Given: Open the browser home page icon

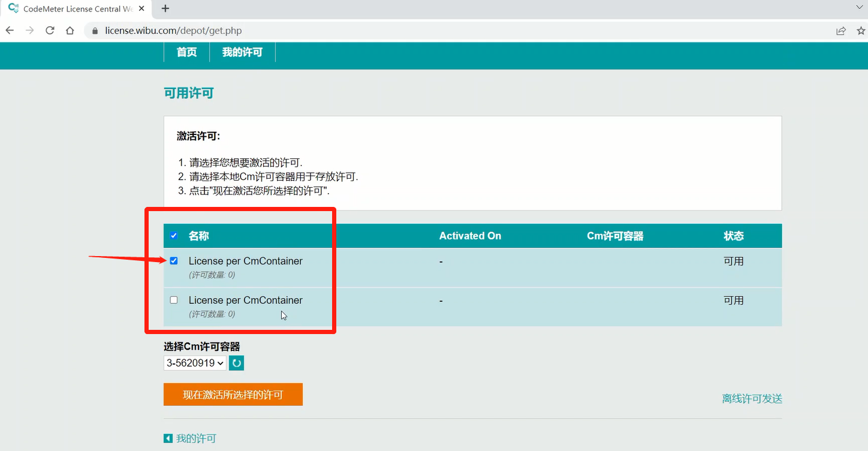Looking at the screenshot, I should point(70,31).
